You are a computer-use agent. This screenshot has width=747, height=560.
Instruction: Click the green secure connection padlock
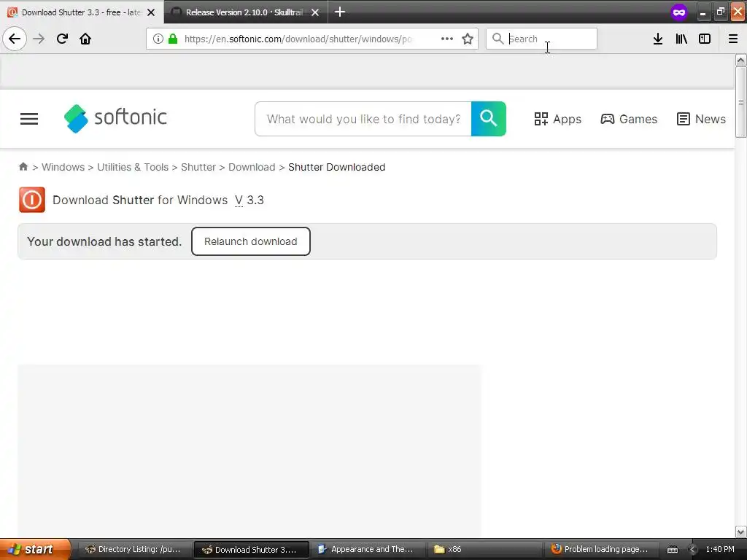173,39
